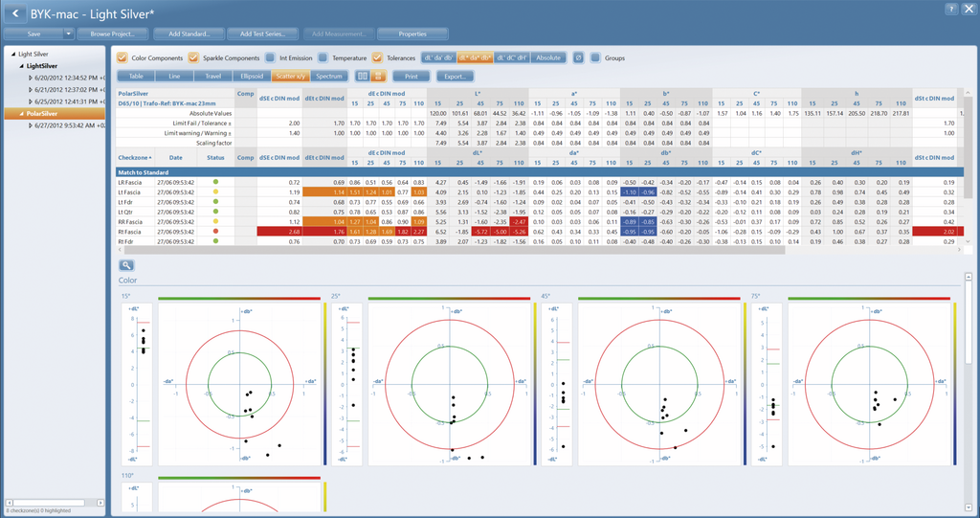Viewport: 980px width, 518px height.
Task: Click red status dot of Rt Fascia
Action: click(x=215, y=232)
